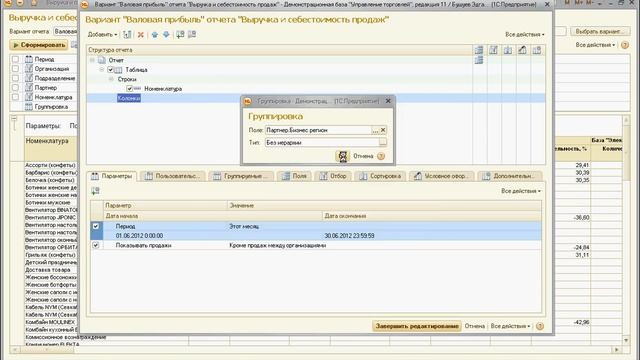Switch to the Группируемые tab

click(241, 176)
